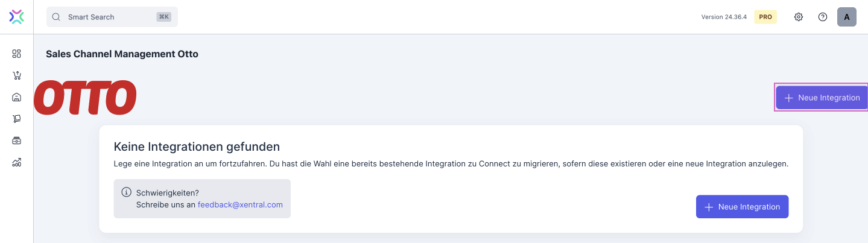Click the Xentral logo icon
This screenshot has height=243, width=868.
17,17
